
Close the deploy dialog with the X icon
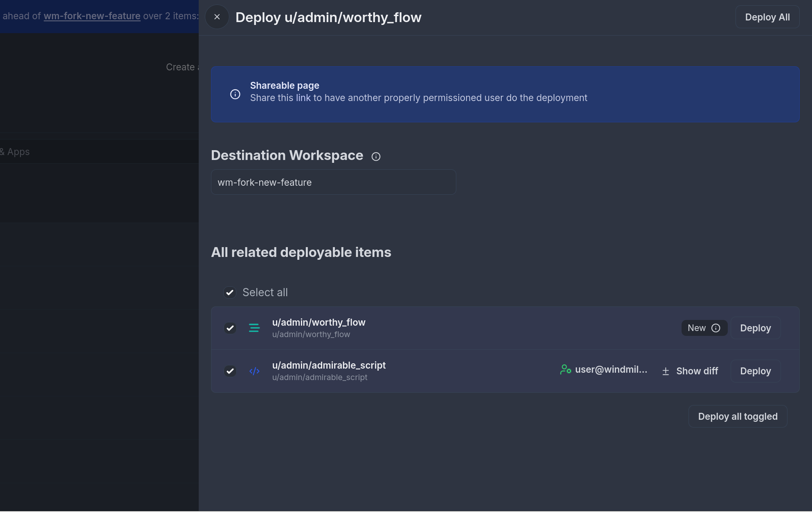(x=217, y=17)
